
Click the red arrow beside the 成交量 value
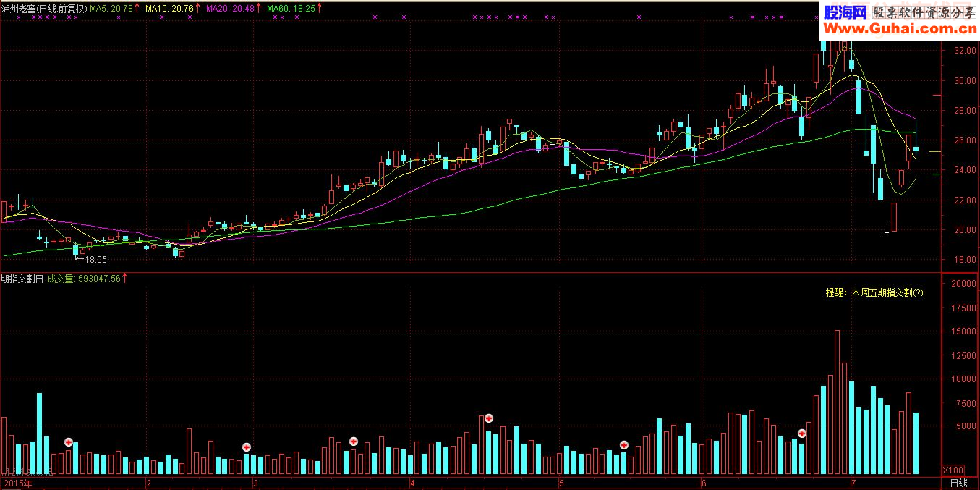tap(126, 278)
